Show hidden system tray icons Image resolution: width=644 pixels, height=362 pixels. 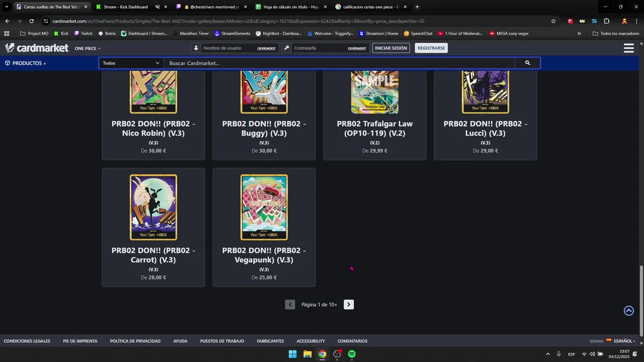click(548, 354)
